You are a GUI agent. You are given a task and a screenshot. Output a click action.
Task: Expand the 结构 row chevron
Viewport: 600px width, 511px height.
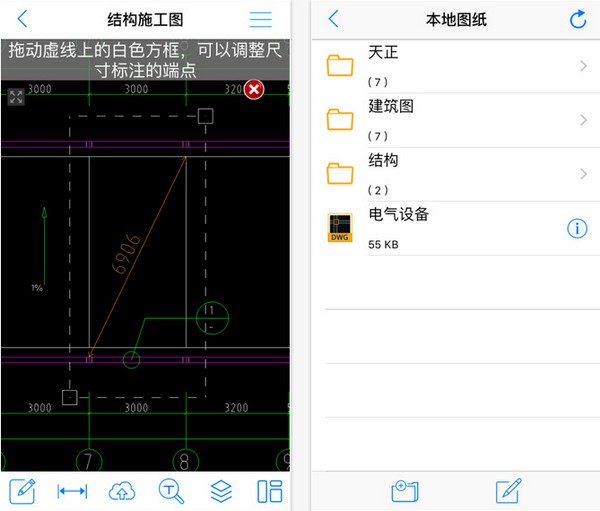coord(583,174)
